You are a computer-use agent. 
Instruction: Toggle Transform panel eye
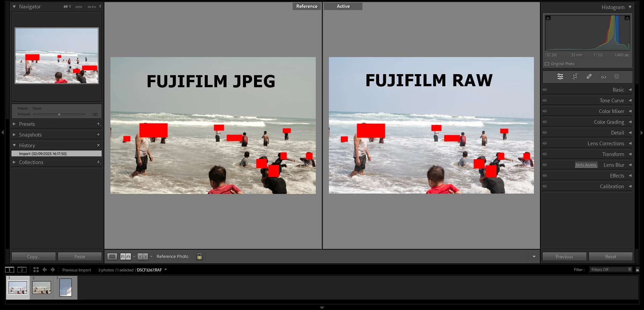click(x=545, y=154)
